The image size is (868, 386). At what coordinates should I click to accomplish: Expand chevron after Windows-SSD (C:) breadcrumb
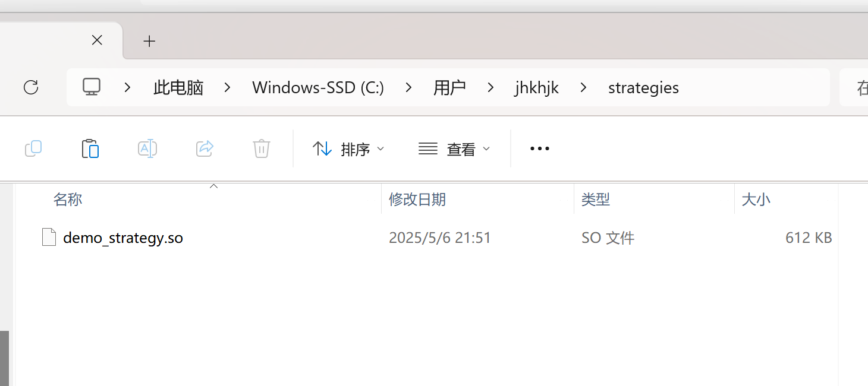tap(408, 87)
